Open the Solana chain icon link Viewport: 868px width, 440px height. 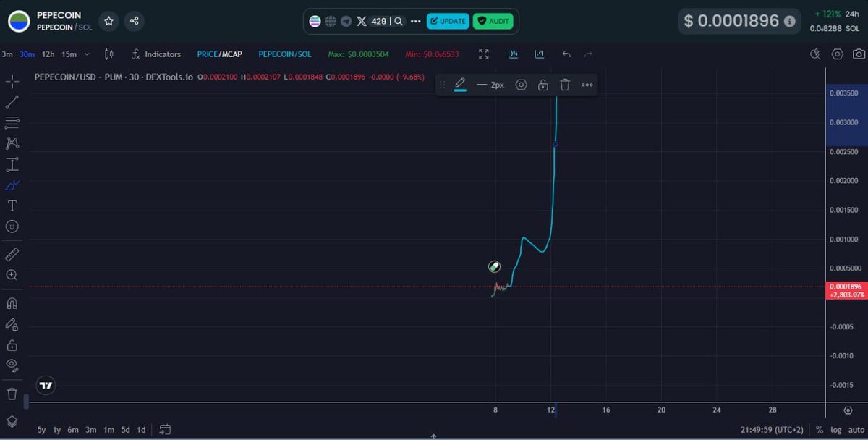(x=315, y=21)
